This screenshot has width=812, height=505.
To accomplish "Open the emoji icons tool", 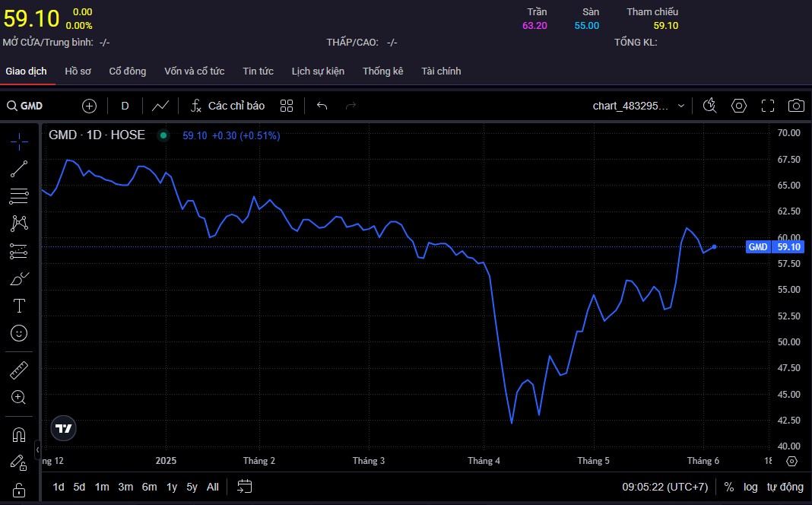I will (x=19, y=333).
